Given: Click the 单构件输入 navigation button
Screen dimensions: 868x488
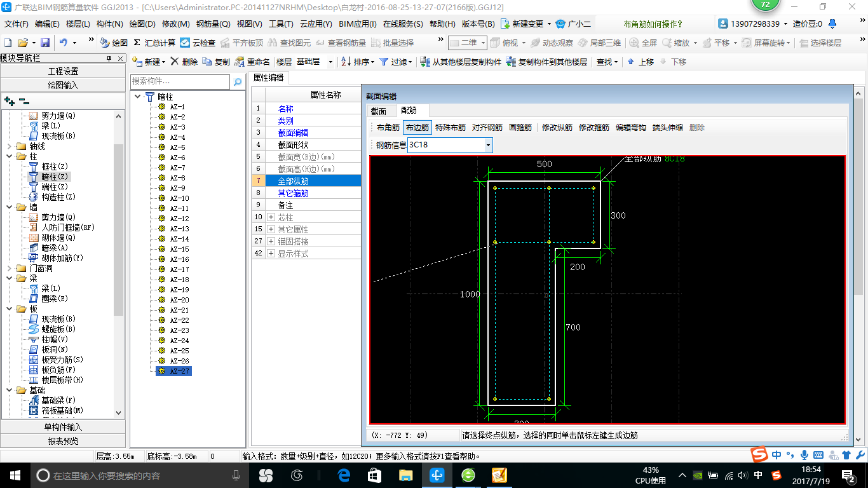Looking at the screenshot, I should pyautogui.click(x=63, y=427).
